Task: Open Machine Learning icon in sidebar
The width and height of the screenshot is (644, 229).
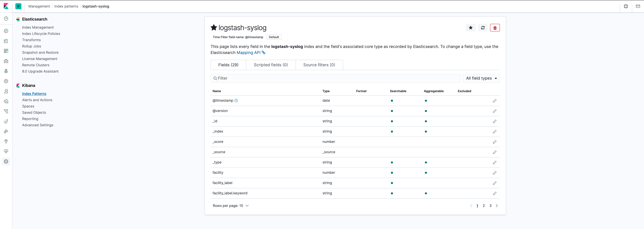Action: [6, 81]
